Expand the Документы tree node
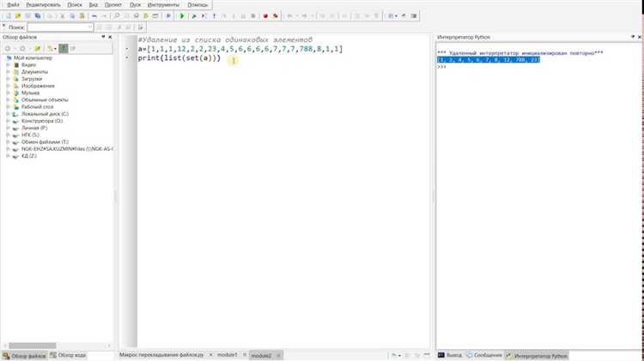 point(8,72)
